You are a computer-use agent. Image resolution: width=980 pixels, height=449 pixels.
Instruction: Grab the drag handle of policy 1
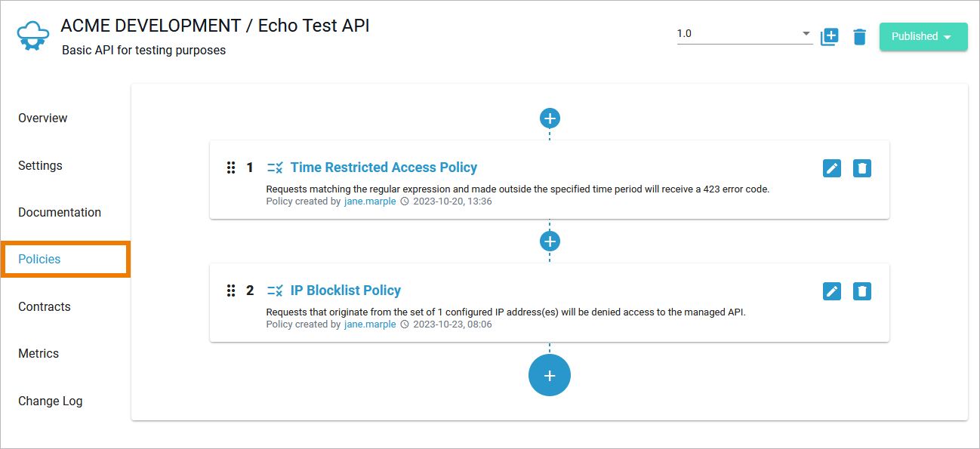(x=231, y=168)
